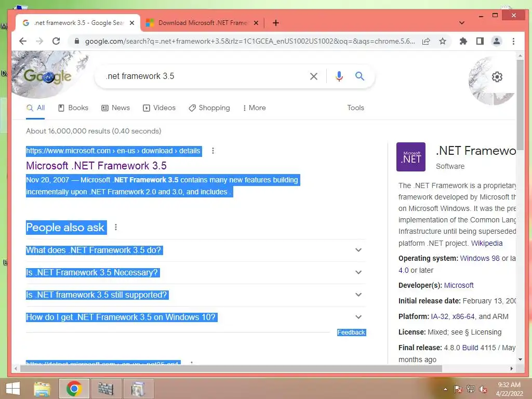Click the forward navigation arrow
This screenshot has height=399, width=532.
click(39, 41)
